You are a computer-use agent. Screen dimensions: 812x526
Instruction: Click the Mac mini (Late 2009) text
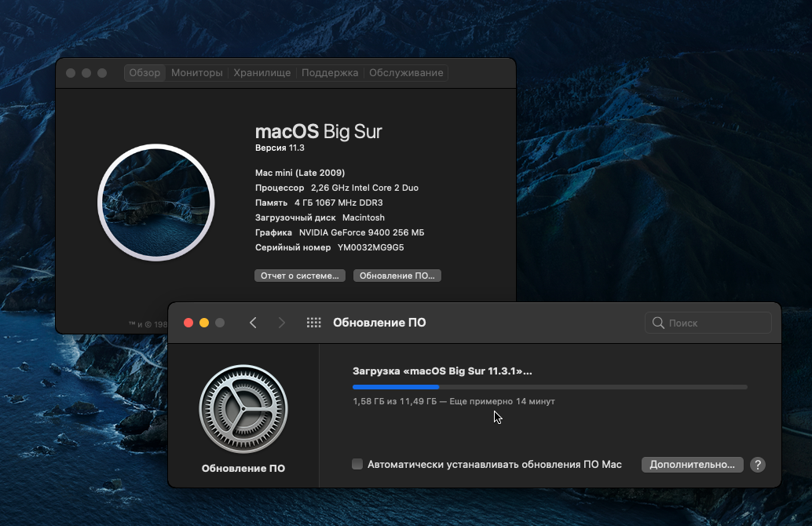coord(300,173)
